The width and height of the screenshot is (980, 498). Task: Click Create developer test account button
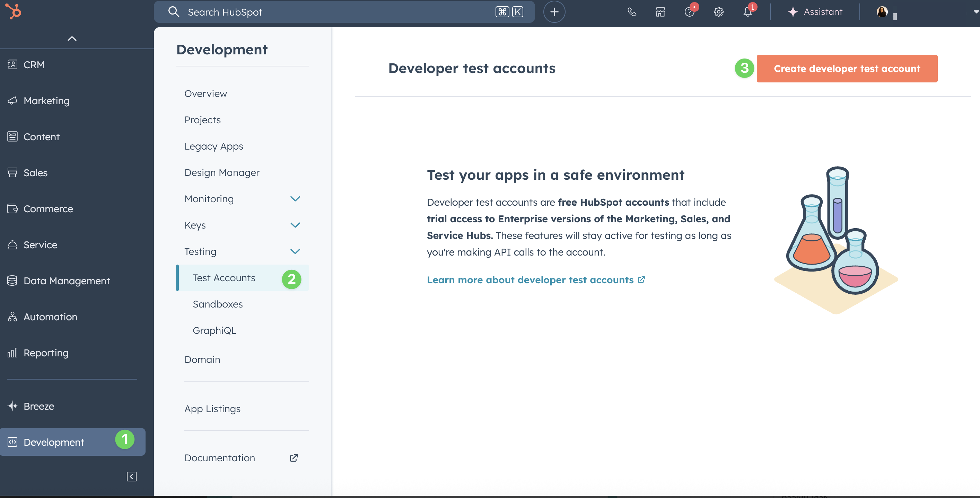click(847, 69)
